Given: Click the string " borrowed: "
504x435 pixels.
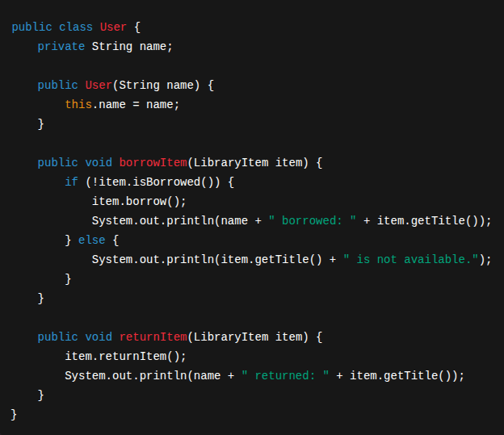Looking at the screenshot, I should 312,220.
